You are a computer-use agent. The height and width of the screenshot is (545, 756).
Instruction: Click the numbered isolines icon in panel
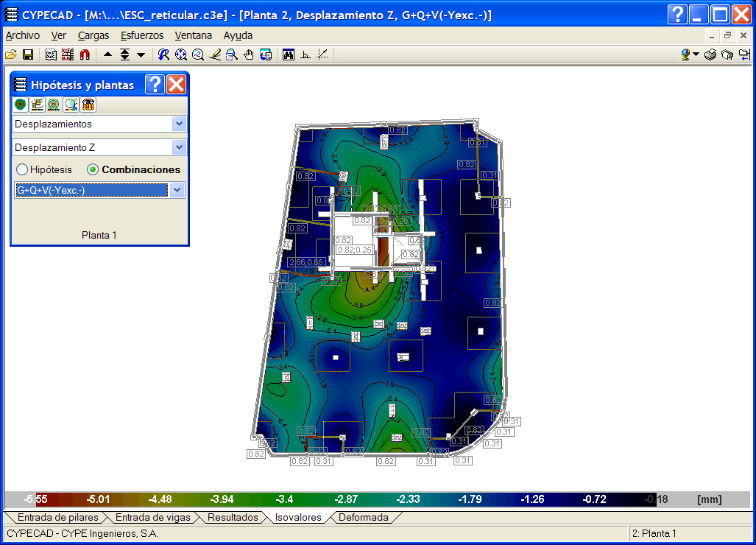tap(36, 105)
